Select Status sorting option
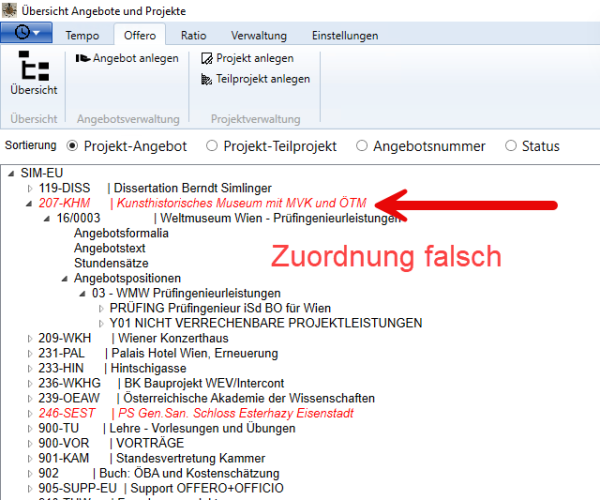 coord(510,146)
